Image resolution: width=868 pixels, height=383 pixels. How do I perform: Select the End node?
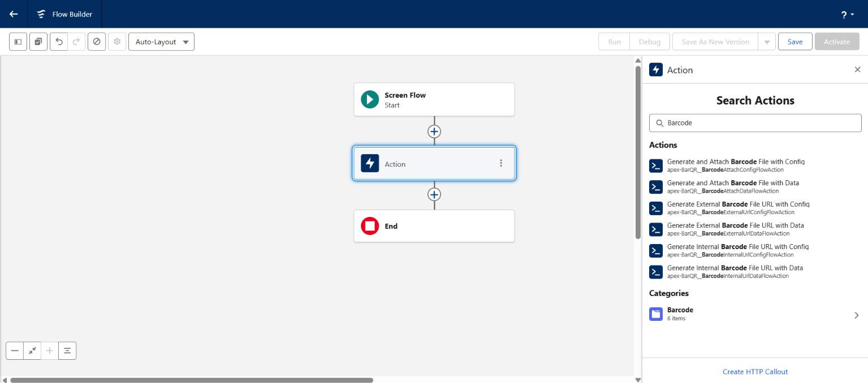[x=434, y=226]
